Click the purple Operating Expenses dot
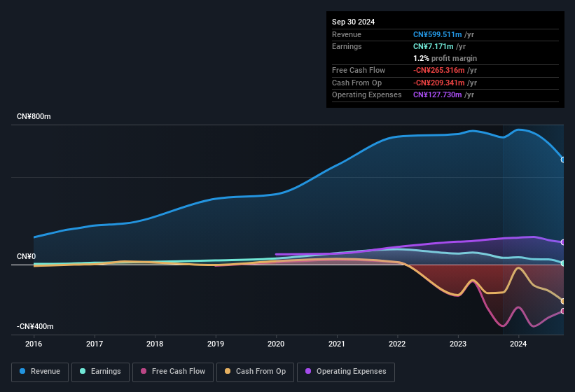The height and width of the screenshot is (392, 575). (x=309, y=372)
